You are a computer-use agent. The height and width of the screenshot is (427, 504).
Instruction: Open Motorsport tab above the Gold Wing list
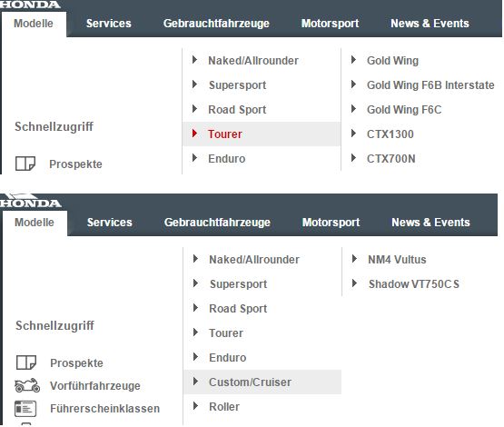tap(330, 24)
